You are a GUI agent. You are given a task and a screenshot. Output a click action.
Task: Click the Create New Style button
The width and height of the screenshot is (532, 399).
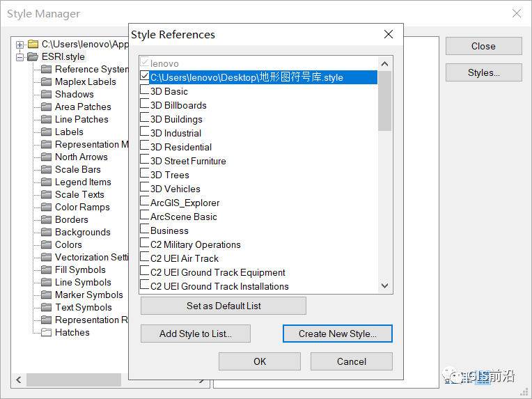coord(338,334)
